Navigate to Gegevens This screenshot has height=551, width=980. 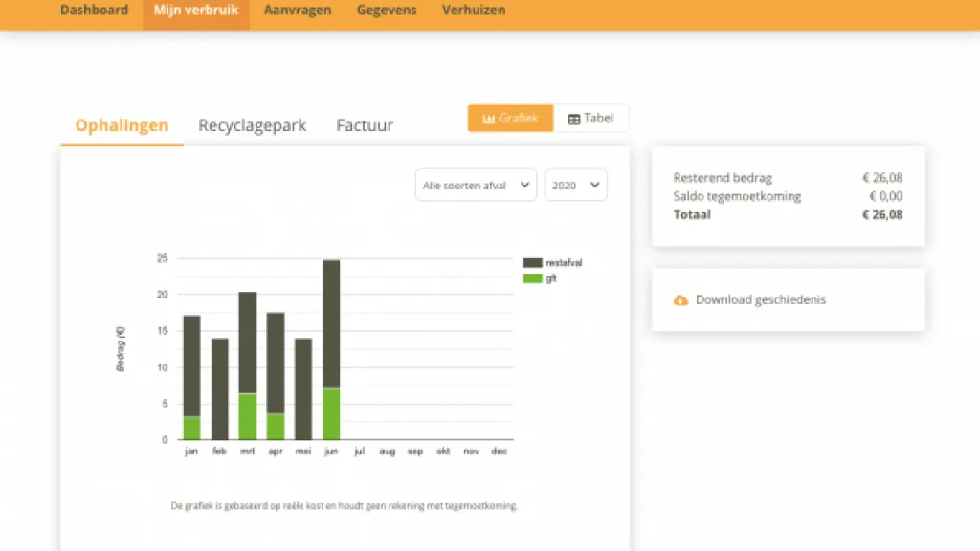click(x=387, y=11)
